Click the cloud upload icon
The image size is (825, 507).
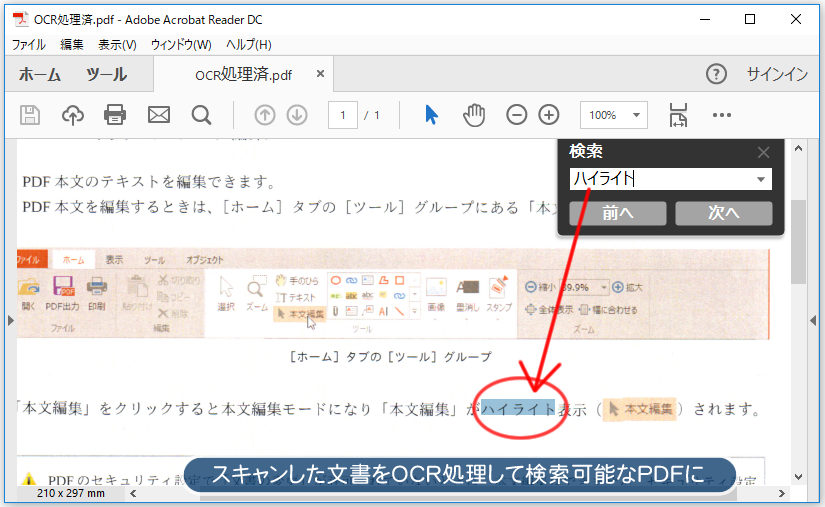pyautogui.click(x=73, y=115)
